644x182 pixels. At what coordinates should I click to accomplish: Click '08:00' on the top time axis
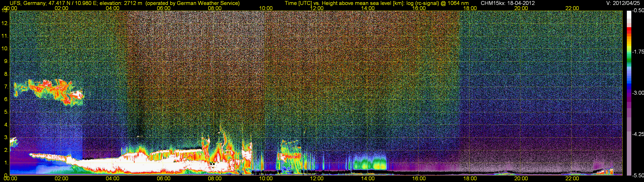pyautogui.click(x=215, y=8)
